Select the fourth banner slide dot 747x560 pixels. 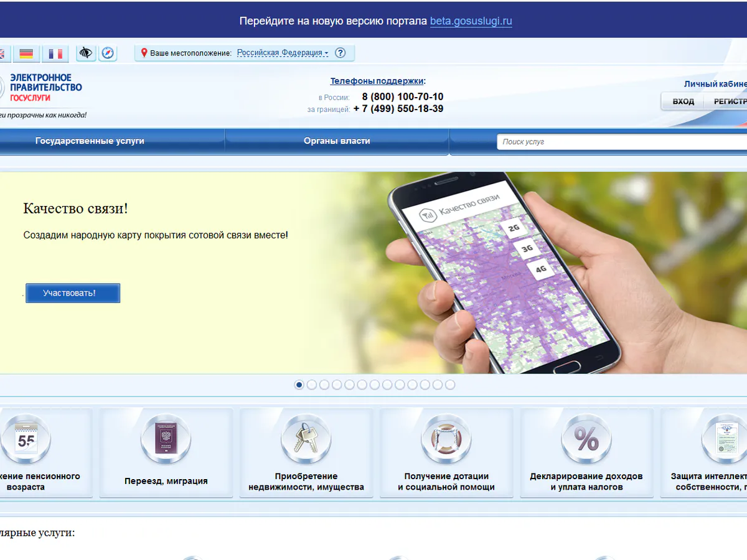[x=337, y=385]
